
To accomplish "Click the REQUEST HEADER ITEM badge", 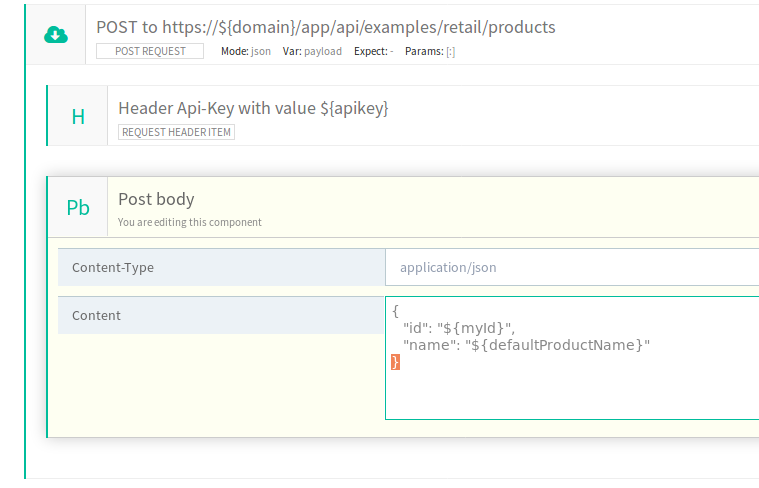I will point(176,132).
